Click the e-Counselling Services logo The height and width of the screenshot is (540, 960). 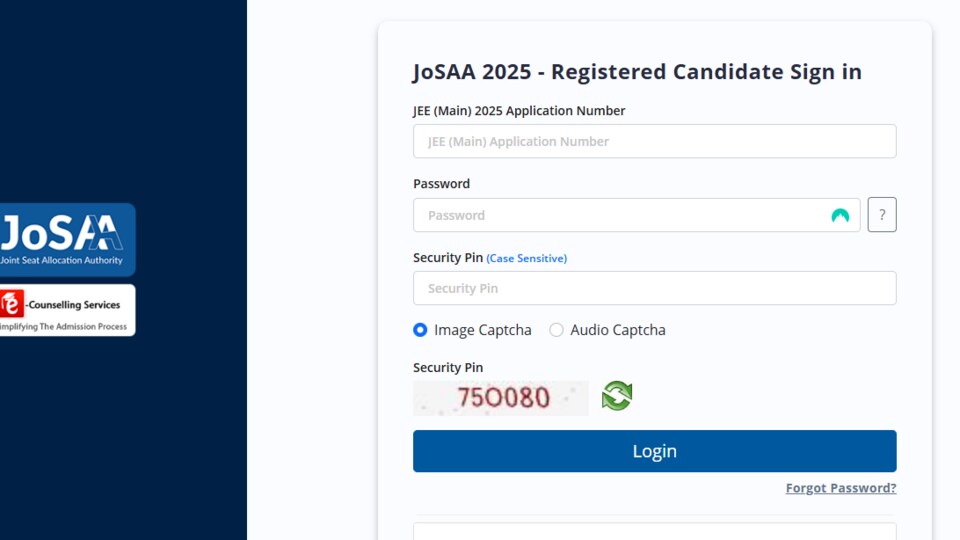(67, 310)
